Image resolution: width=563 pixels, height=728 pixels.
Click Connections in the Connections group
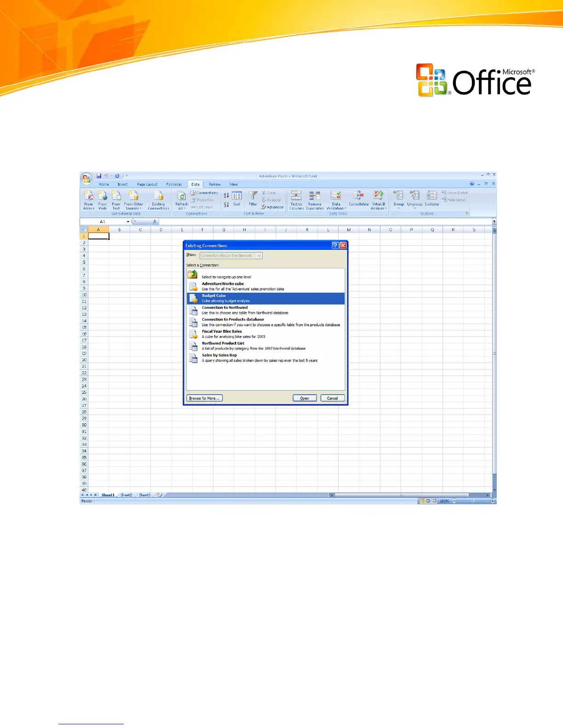(x=205, y=193)
